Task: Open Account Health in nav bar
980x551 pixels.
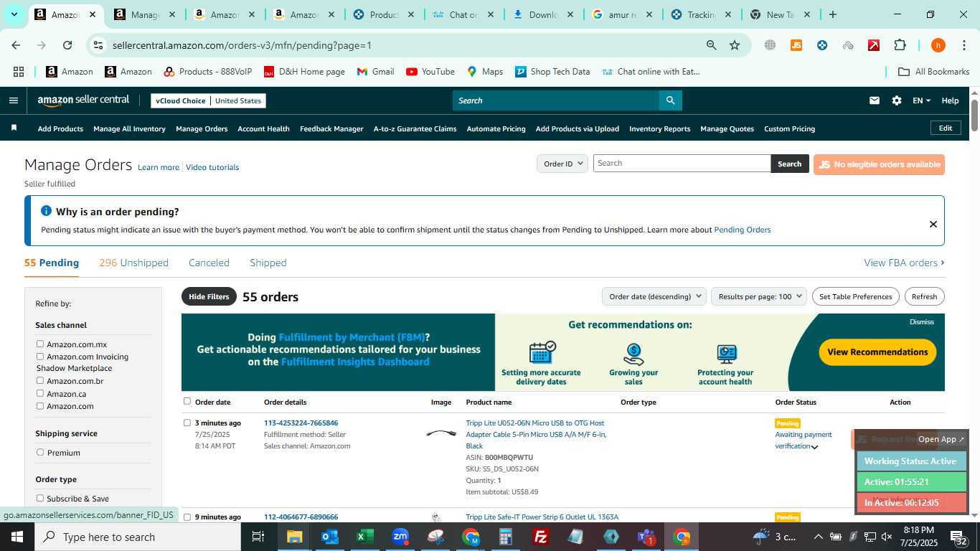Action: pos(263,128)
